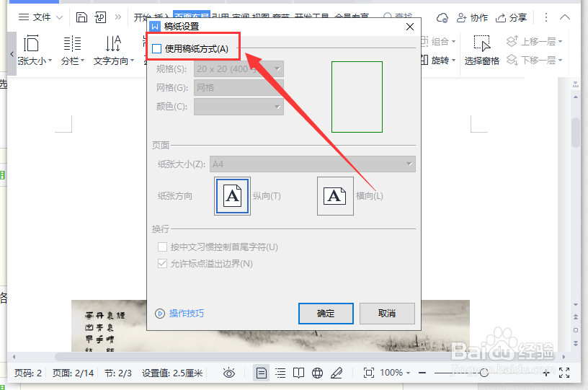Screen dimensions: 588x390
Task: Open the 规格 dropdown
Action: (x=239, y=69)
